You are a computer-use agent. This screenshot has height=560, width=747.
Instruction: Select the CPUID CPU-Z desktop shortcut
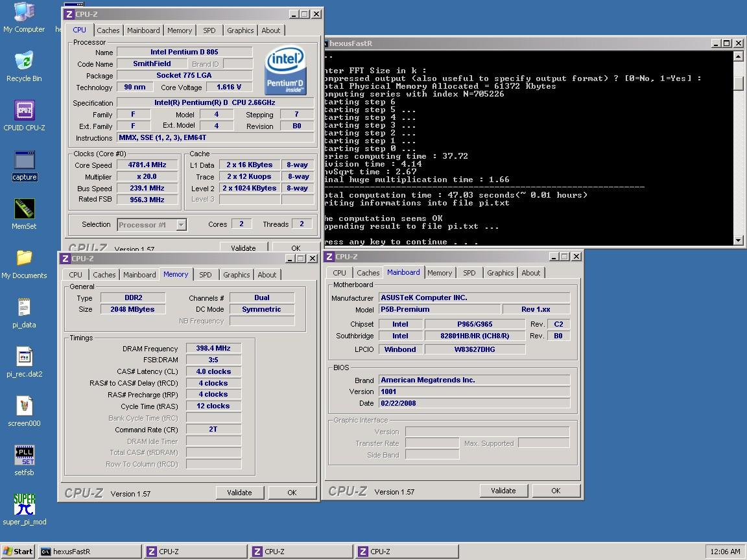click(24, 116)
